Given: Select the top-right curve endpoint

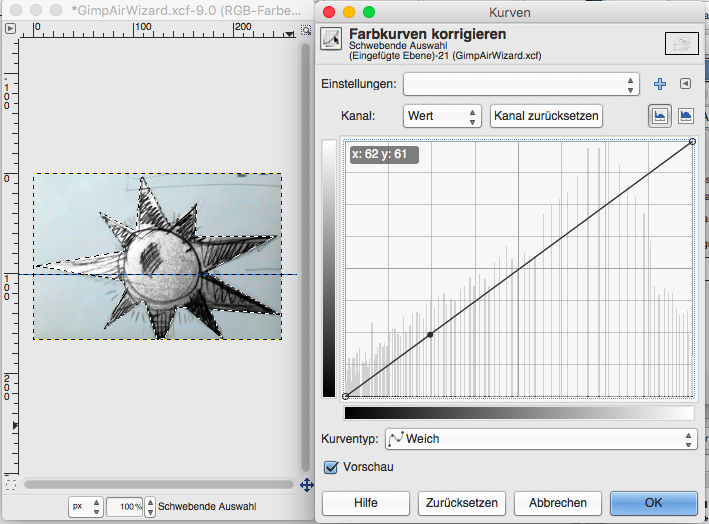Looking at the screenshot, I should click(x=692, y=142).
